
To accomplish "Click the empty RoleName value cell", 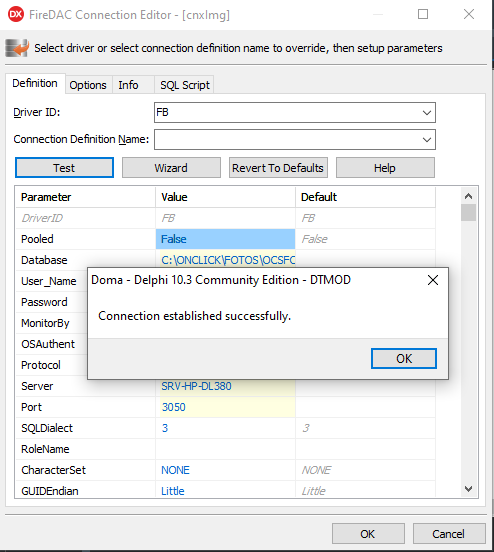I will click(x=225, y=449).
